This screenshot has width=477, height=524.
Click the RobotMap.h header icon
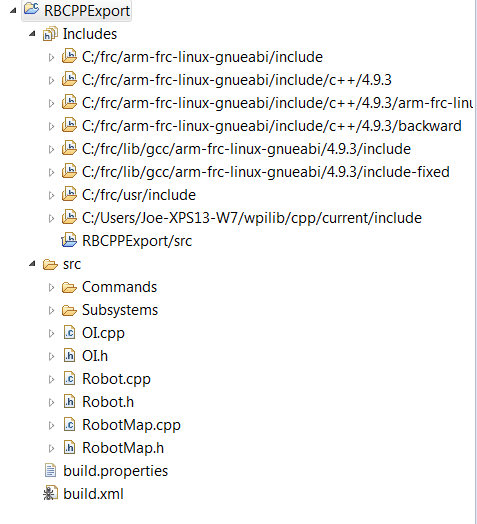[x=69, y=448]
